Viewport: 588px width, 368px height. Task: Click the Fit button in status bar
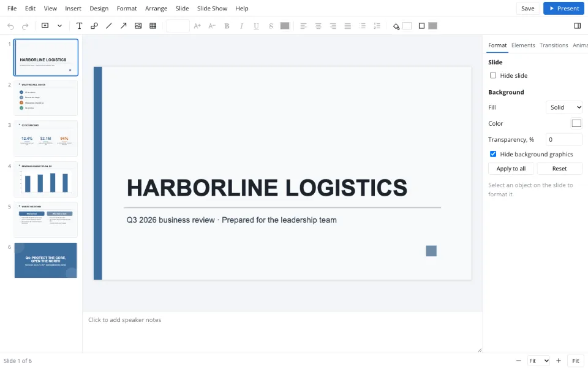576,361
